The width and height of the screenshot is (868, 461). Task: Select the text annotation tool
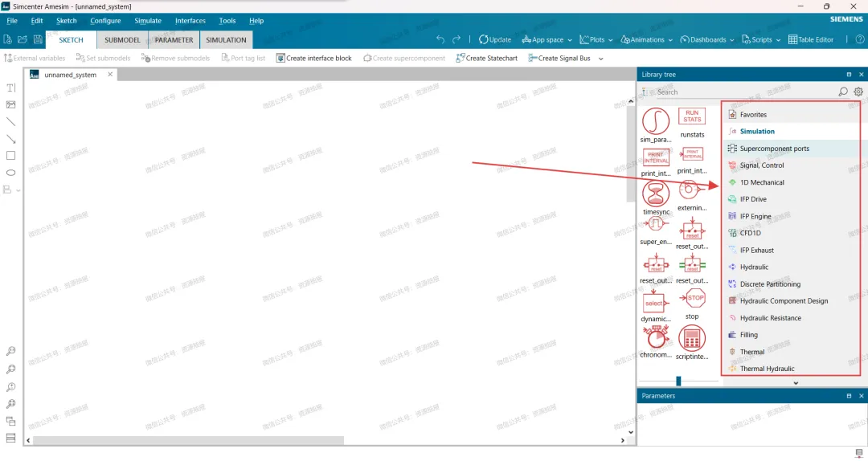click(10, 88)
